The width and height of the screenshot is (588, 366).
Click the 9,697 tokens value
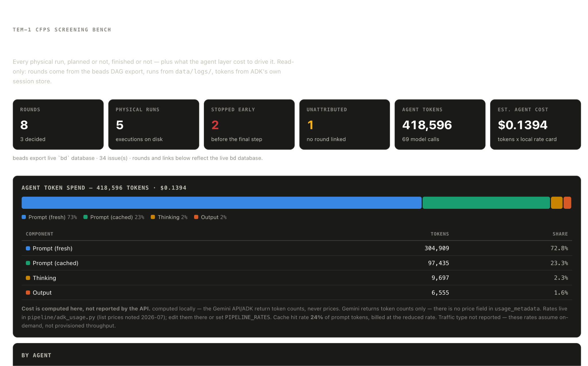pyautogui.click(x=440, y=278)
